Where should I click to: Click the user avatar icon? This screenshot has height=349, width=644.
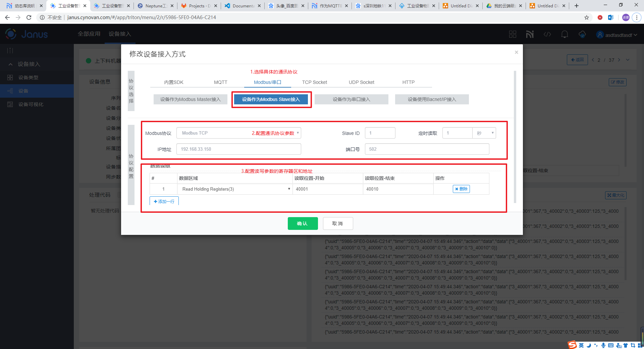[600, 35]
